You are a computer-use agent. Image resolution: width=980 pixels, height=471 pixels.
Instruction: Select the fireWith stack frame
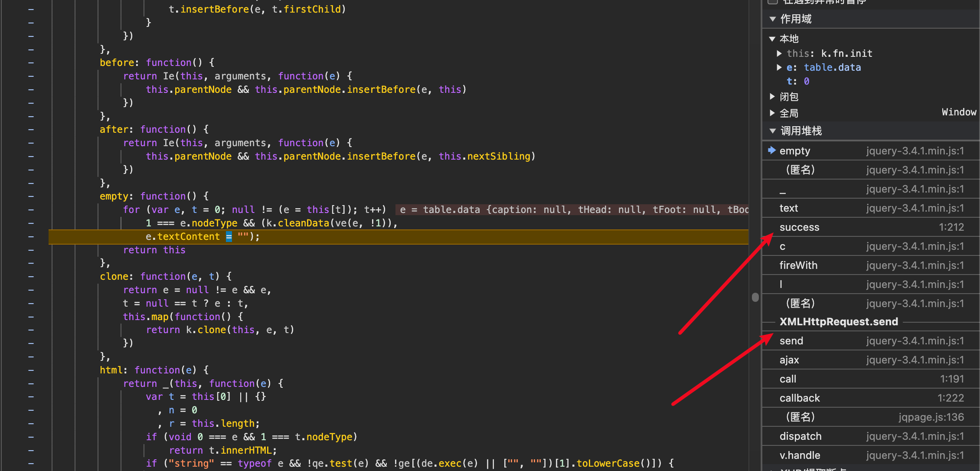click(798, 265)
